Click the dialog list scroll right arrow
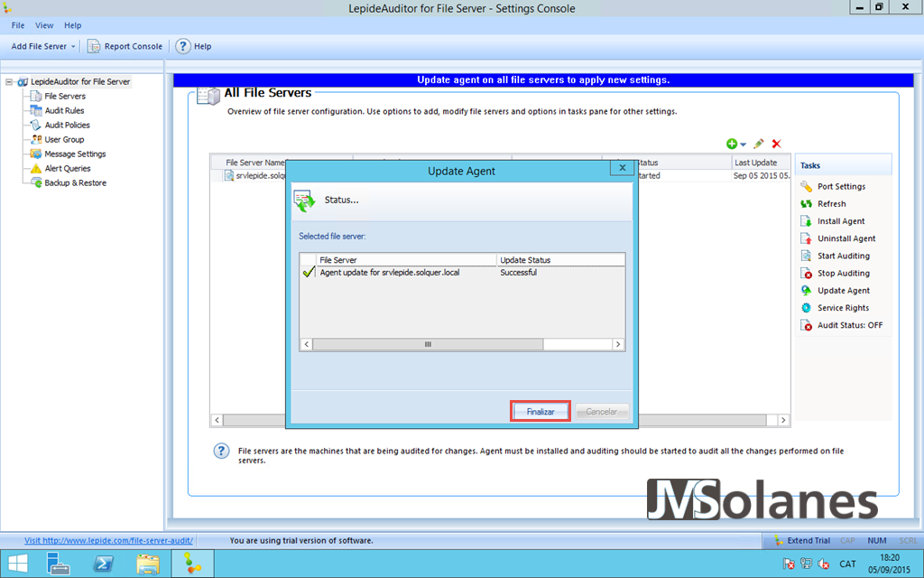 (617, 344)
